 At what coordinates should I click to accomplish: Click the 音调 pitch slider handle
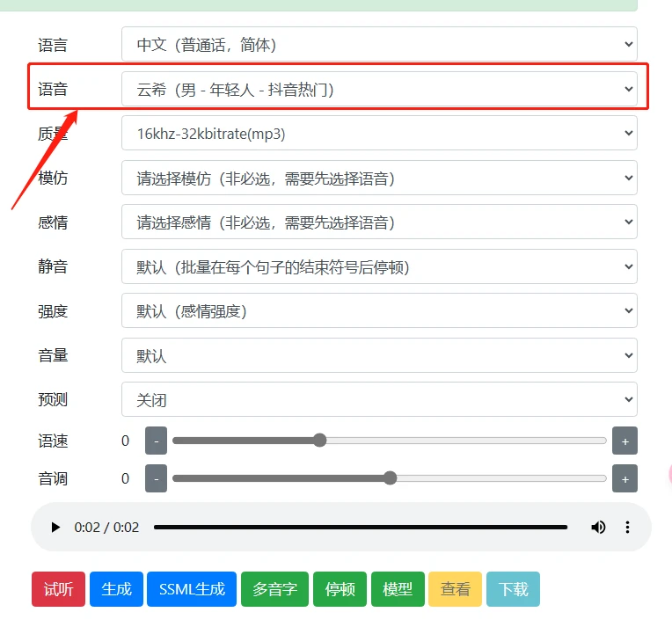(391, 478)
